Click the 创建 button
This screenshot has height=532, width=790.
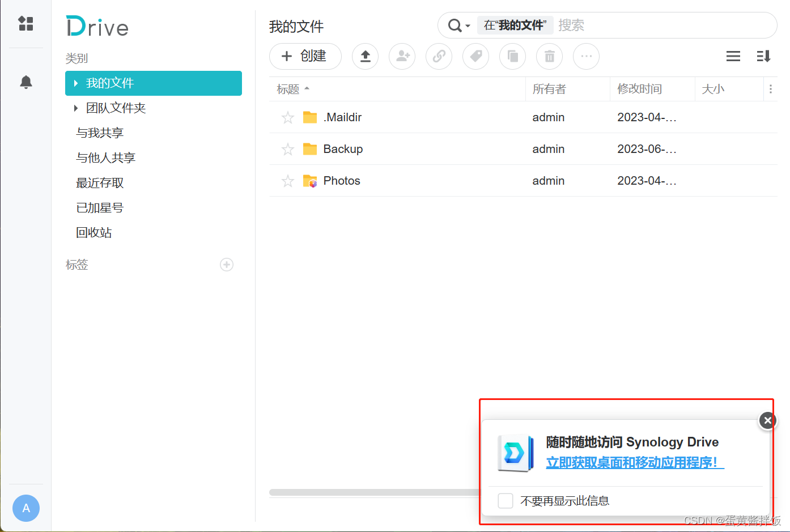[305, 56]
